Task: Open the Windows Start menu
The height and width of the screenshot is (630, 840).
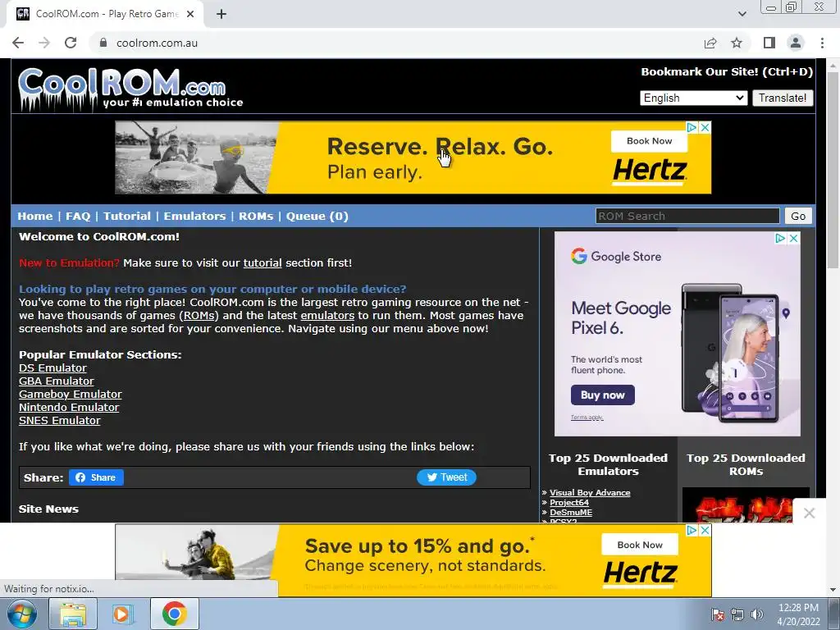Action: 22,614
